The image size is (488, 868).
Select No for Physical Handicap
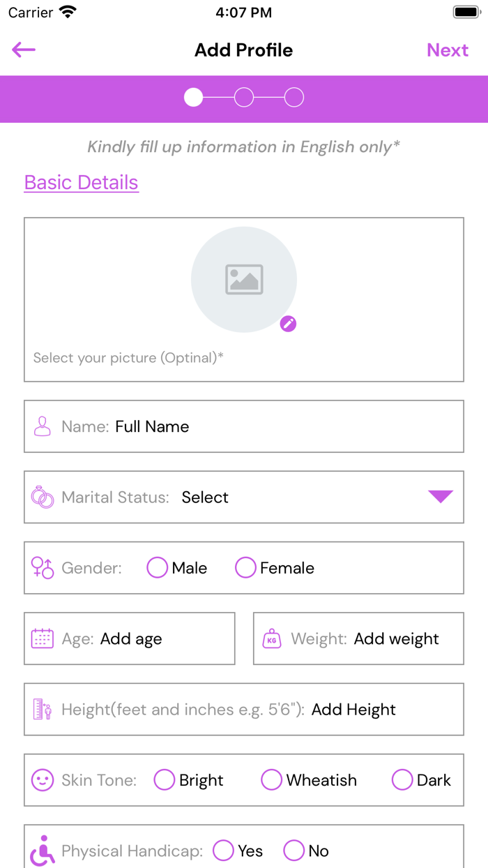tap(293, 851)
